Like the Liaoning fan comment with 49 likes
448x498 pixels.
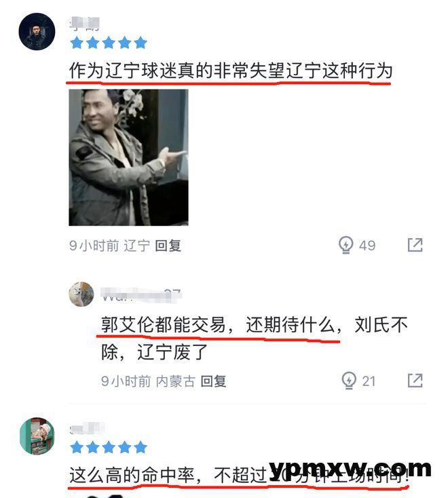coord(346,245)
